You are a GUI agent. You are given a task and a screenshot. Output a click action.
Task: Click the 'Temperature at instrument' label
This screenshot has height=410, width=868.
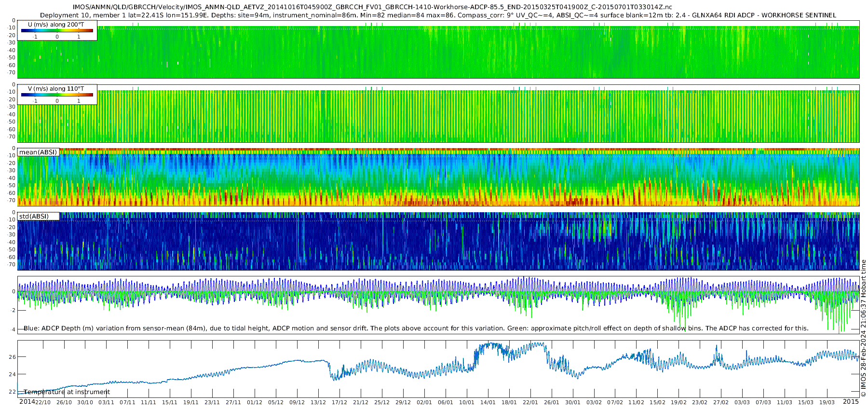point(67,392)
